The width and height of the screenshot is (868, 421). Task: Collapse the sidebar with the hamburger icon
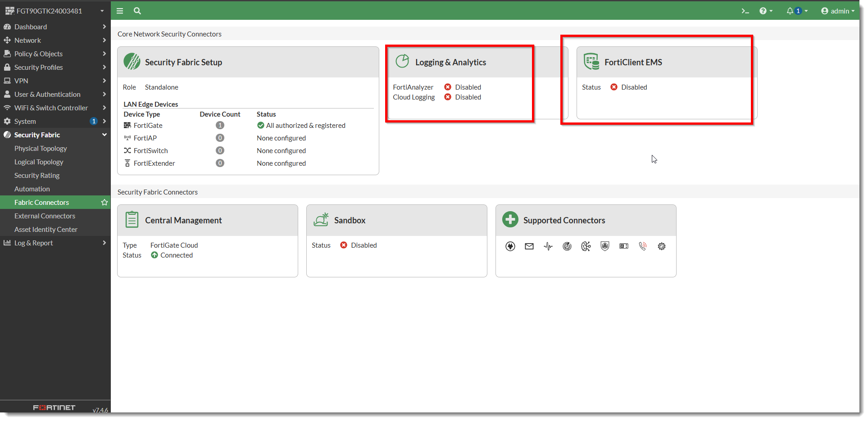tap(120, 10)
